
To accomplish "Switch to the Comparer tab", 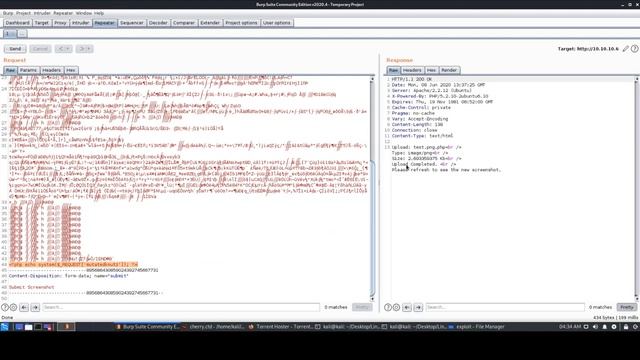I will pos(184,23).
